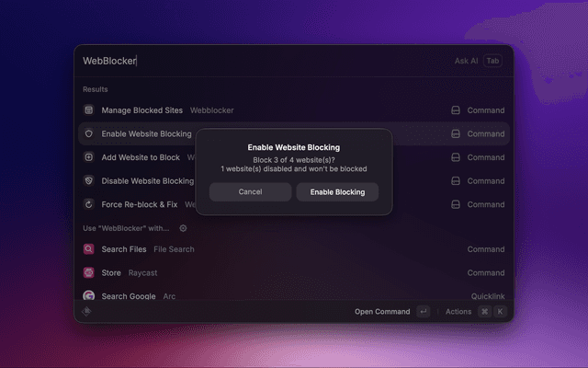
Task: Click the Force Re-block & Fix refresh icon
Action: pos(89,204)
